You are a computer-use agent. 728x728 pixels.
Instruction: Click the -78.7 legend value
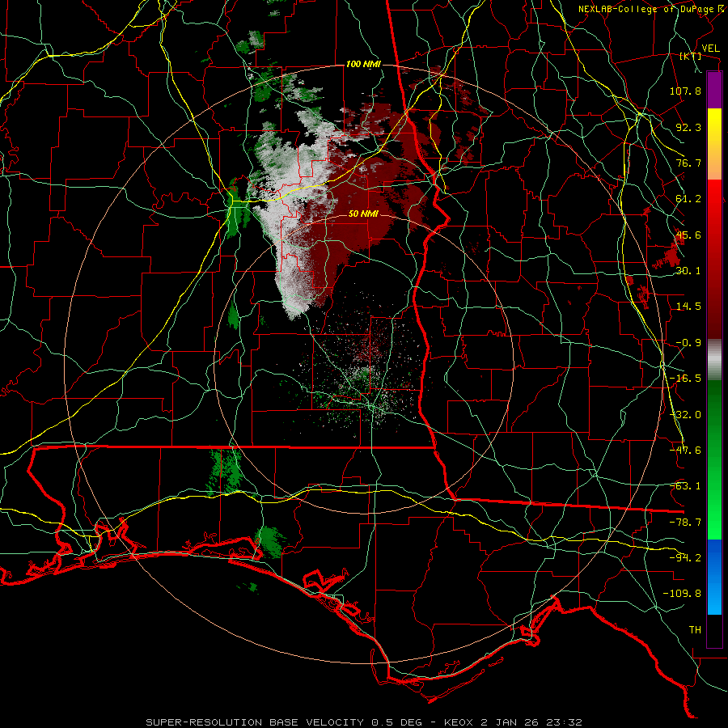point(685,522)
